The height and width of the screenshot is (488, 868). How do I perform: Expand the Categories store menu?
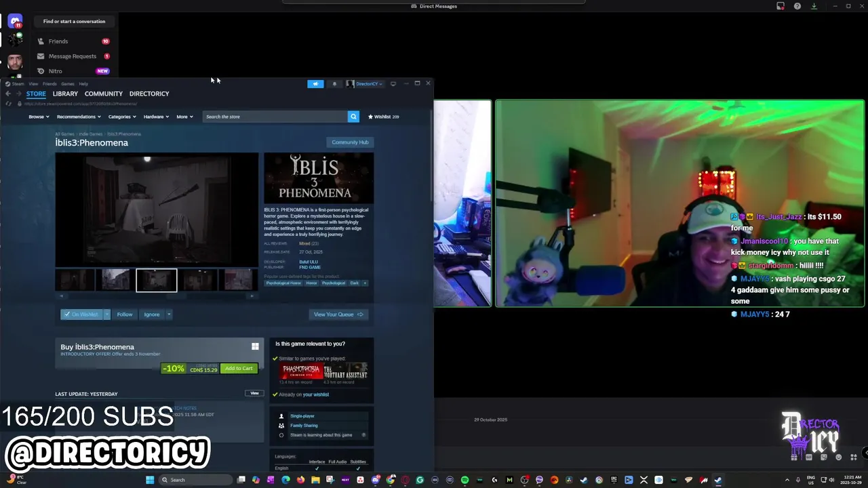point(122,117)
